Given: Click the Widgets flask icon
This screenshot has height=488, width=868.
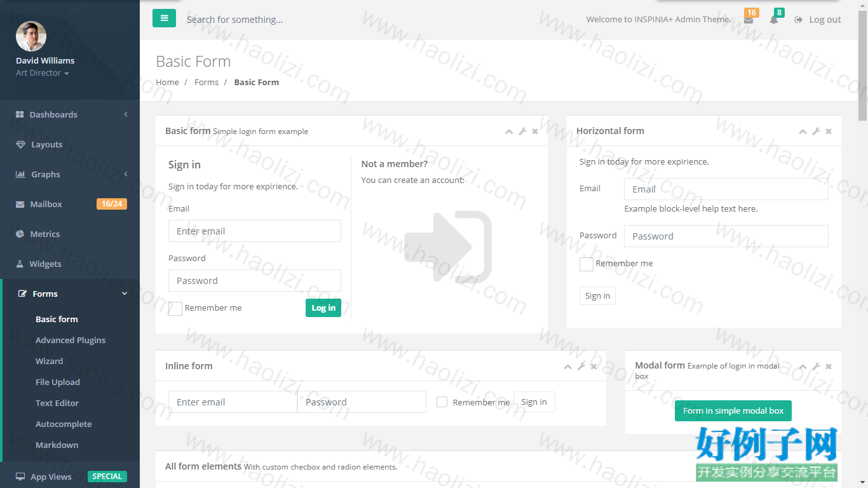Looking at the screenshot, I should (20, 264).
